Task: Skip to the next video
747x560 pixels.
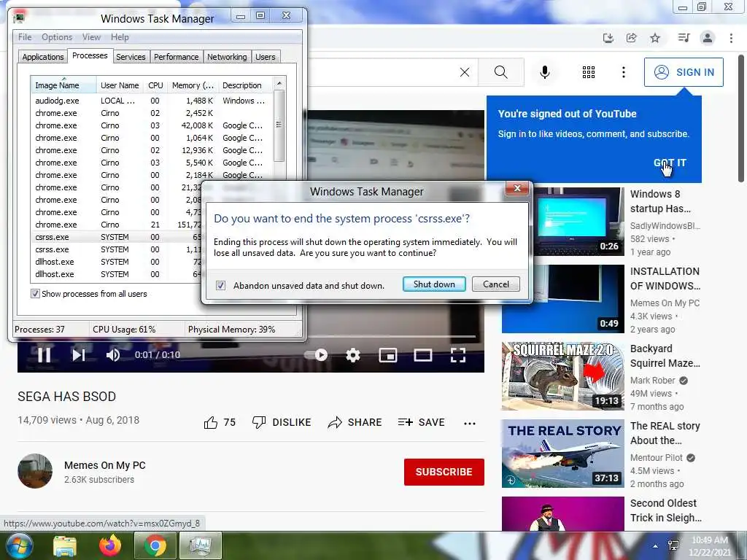Action: tap(79, 355)
